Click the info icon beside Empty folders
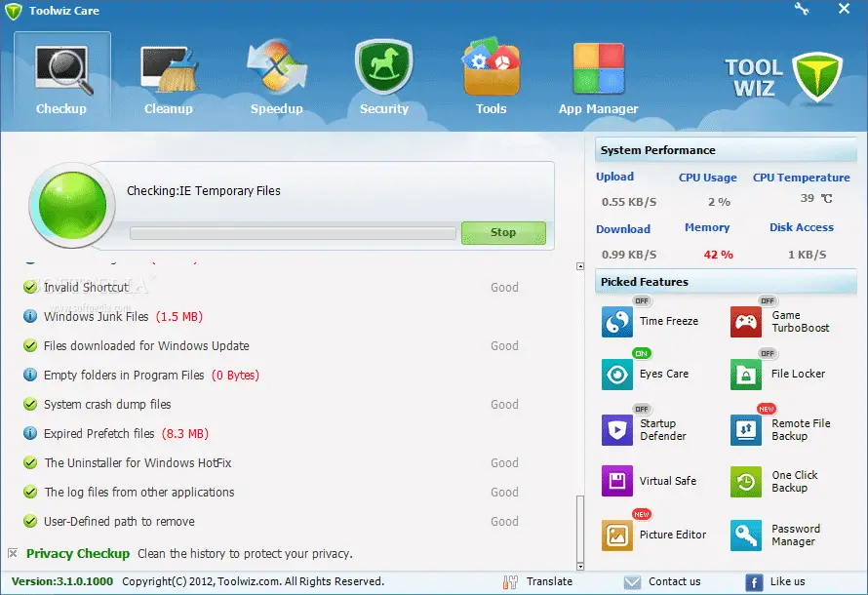This screenshot has width=868, height=595. pyautogui.click(x=30, y=375)
